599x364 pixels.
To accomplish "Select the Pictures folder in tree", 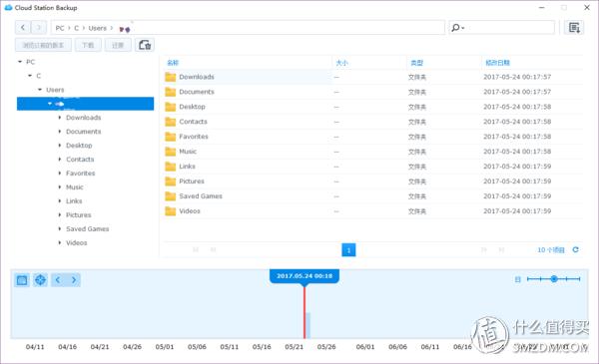I will pyautogui.click(x=78, y=215).
